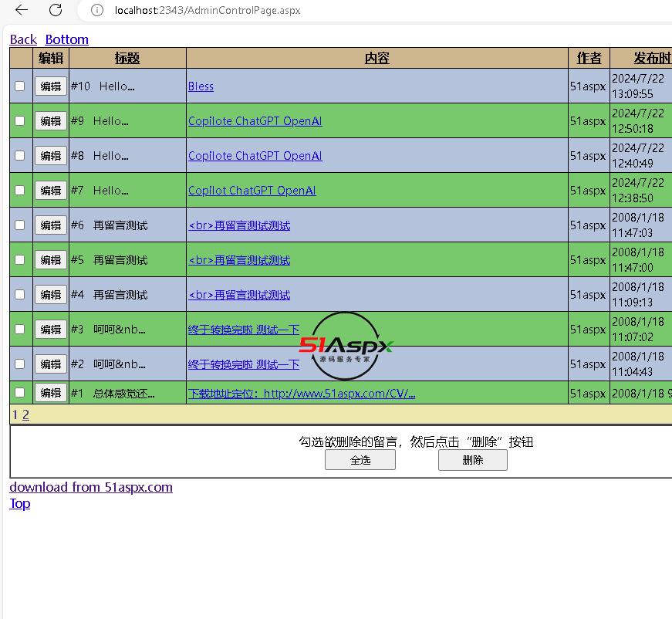672x619 pixels.
Task: Open 再留言测试测试 link in row #5
Action: 239,260
